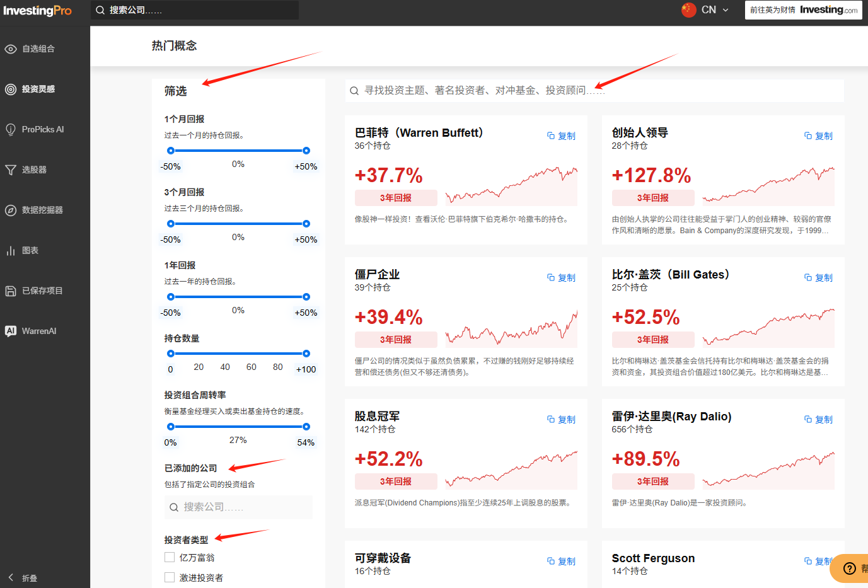Click the 142个持仓 text
The image size is (868, 588).
(x=374, y=429)
